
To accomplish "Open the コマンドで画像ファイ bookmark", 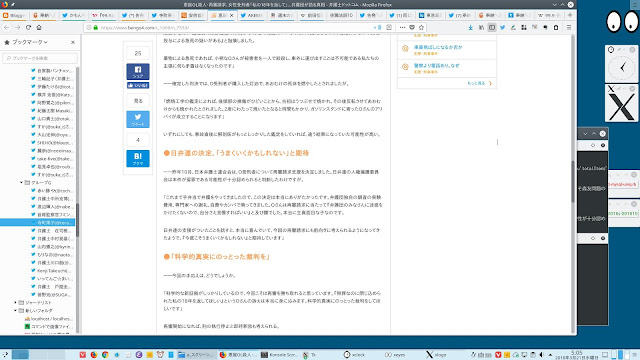I will [x=48, y=327].
